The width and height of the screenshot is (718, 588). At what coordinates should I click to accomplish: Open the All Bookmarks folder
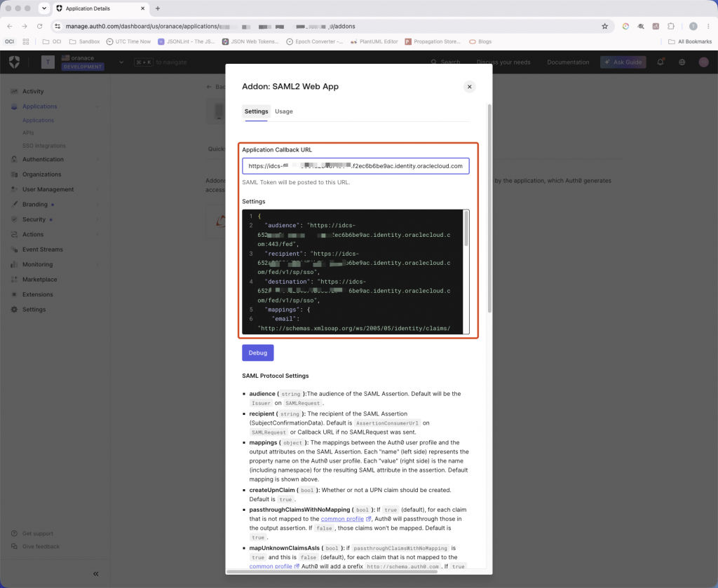[x=690, y=41]
